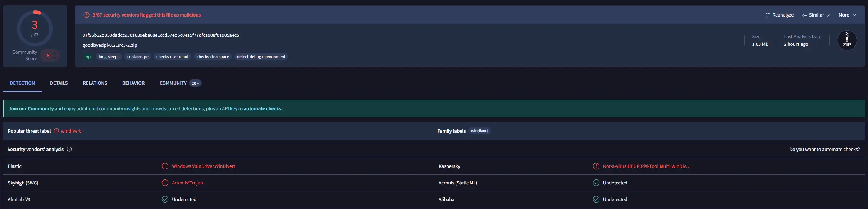Click the Security vendors' analysis info icon
Viewport: 868px width, 209px height.
pos(69,149)
